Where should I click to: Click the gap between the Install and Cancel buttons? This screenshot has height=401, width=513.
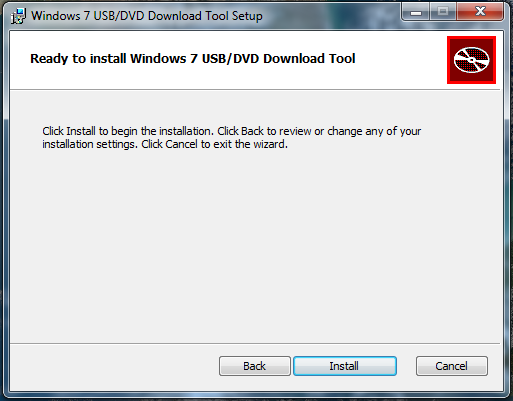[406, 366]
